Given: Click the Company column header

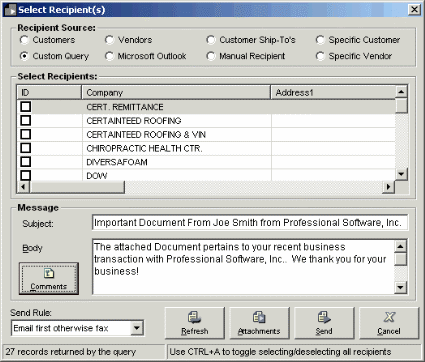Looking at the screenshot, I should tap(176, 92).
